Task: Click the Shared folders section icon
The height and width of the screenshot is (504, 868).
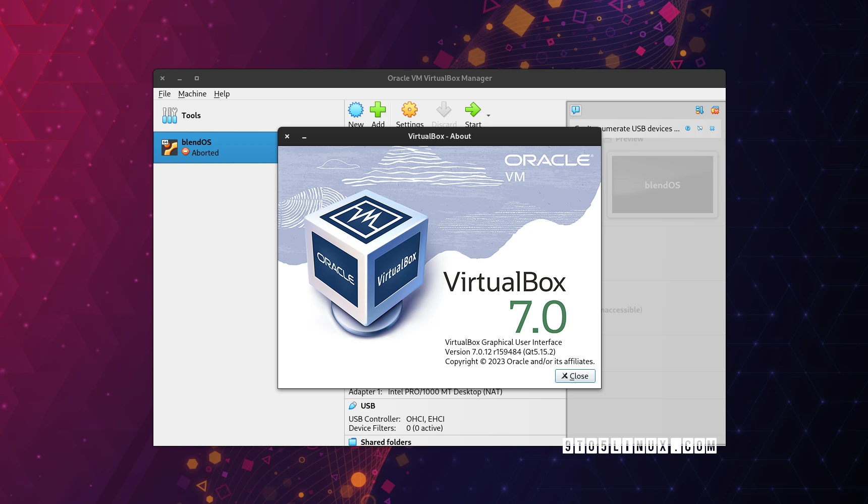Action: coord(353,442)
